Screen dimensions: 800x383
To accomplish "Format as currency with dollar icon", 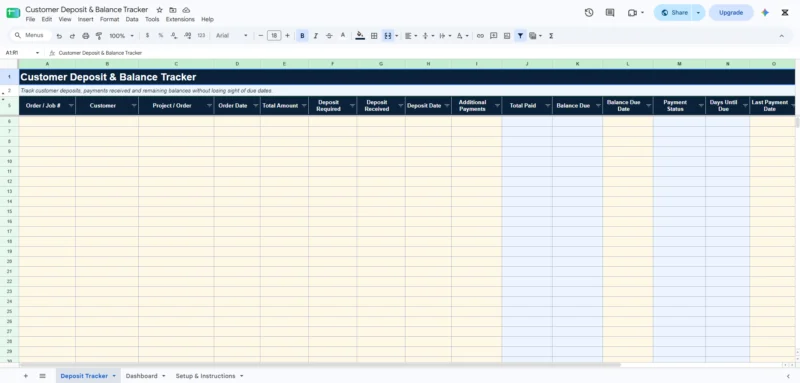I will (x=147, y=36).
